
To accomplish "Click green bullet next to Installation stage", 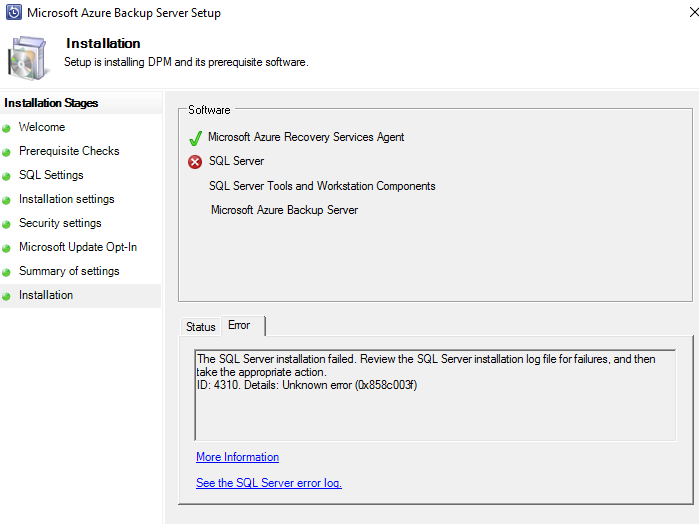I will (6, 297).
